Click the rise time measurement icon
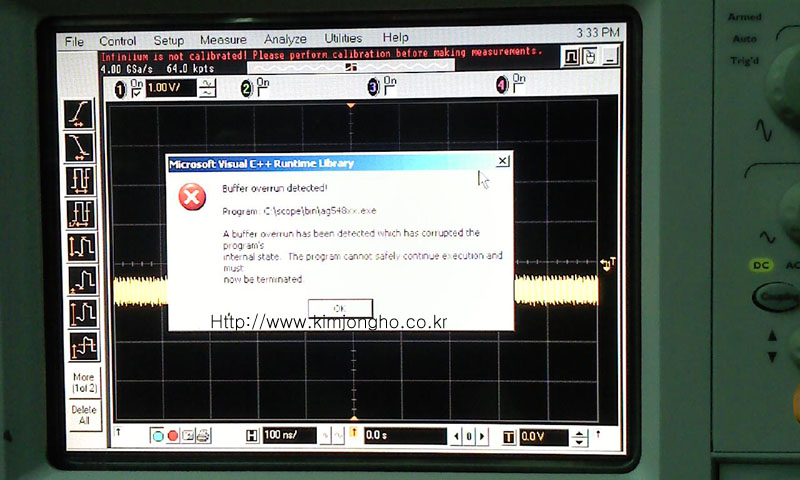The height and width of the screenshot is (480, 800). click(80, 113)
